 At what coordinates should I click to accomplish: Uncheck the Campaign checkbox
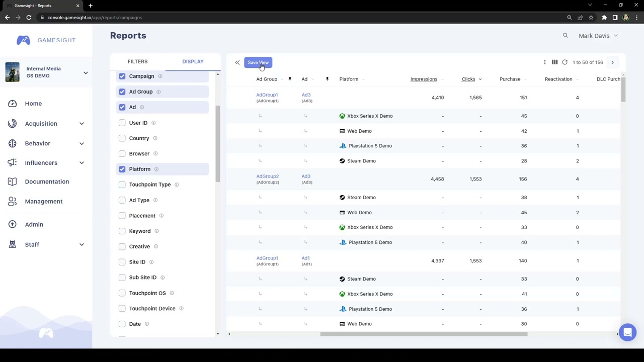(122, 76)
